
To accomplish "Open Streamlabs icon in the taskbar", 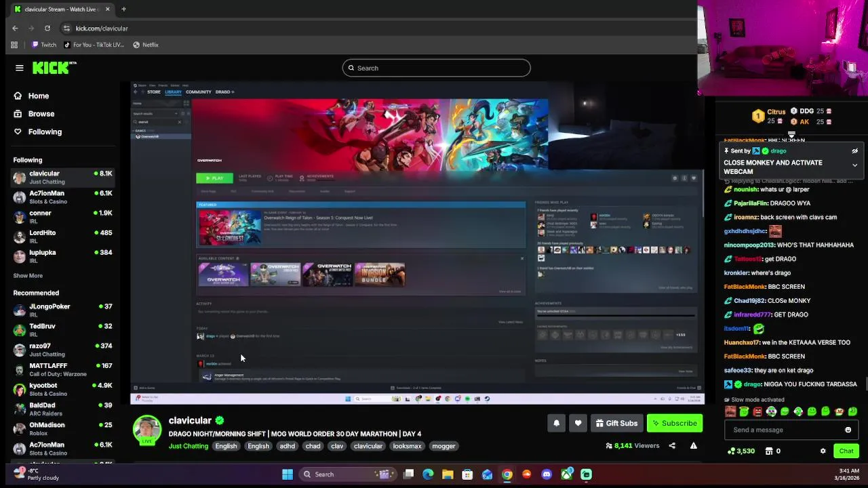I will point(586,474).
